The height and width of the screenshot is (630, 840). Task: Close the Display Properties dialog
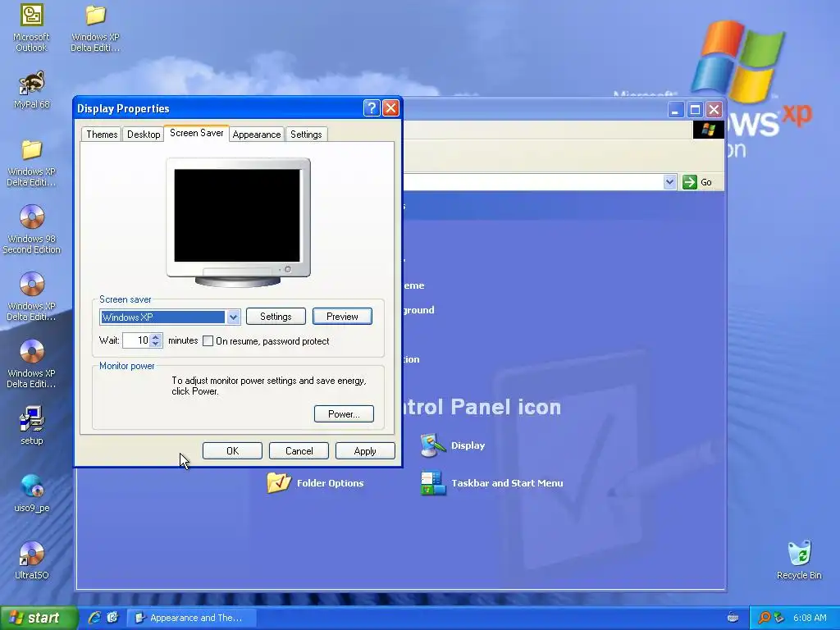pyautogui.click(x=391, y=108)
